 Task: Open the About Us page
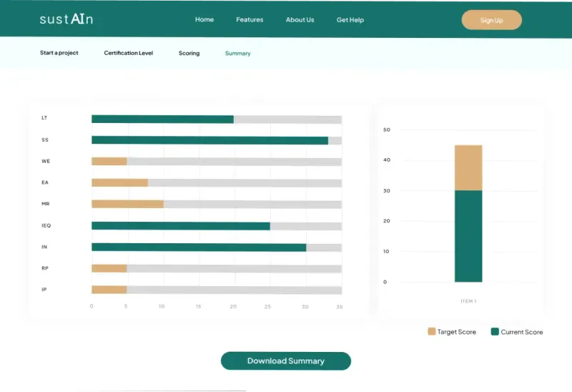(300, 20)
